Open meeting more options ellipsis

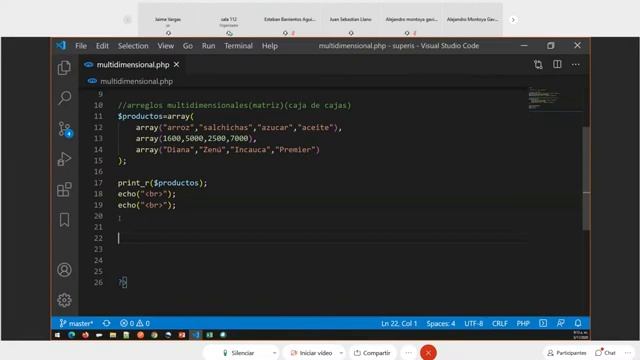pyautogui.click(x=408, y=353)
